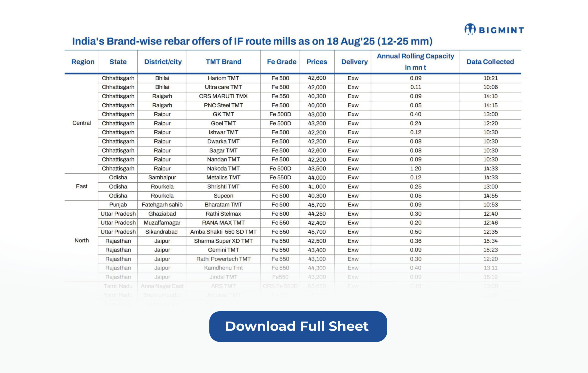The height and width of the screenshot is (373, 588).
Task: Click the table title heading text
Action: point(252,41)
